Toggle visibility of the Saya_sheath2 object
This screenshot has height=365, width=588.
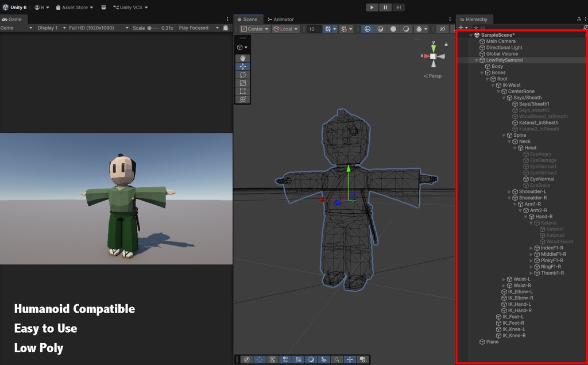(x=464, y=110)
